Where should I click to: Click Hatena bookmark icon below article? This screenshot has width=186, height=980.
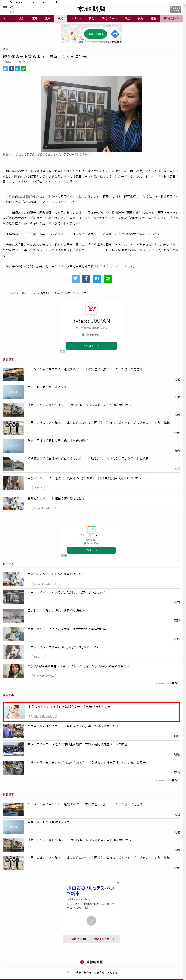(97, 279)
